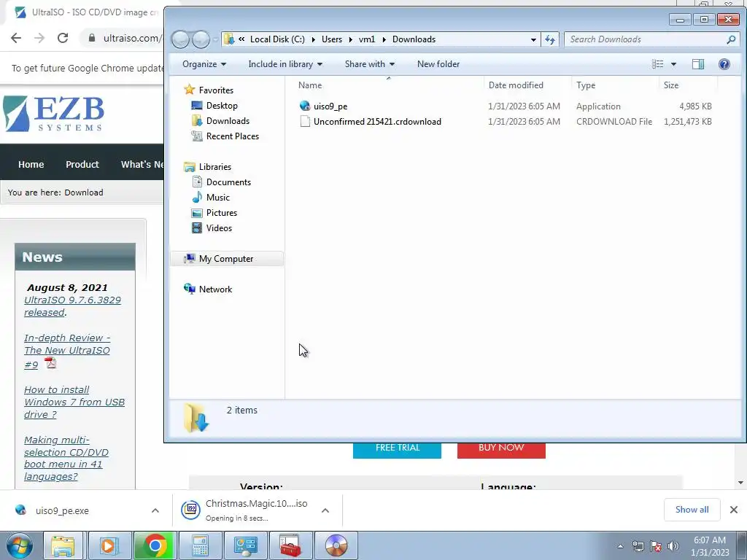The height and width of the screenshot is (560, 747).
Task: Click the FREE TRIAL button
Action: pyautogui.click(x=398, y=449)
